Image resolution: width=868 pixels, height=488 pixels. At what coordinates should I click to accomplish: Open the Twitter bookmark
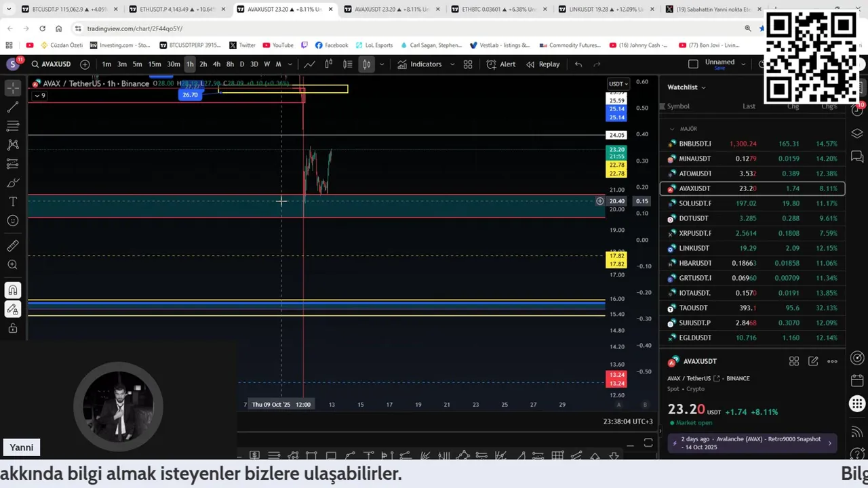point(242,45)
